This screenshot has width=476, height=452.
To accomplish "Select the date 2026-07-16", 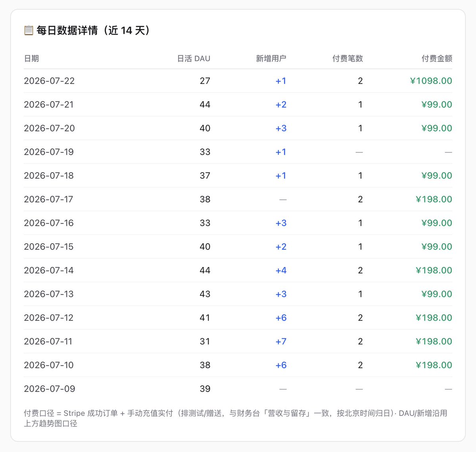I will coord(49,223).
